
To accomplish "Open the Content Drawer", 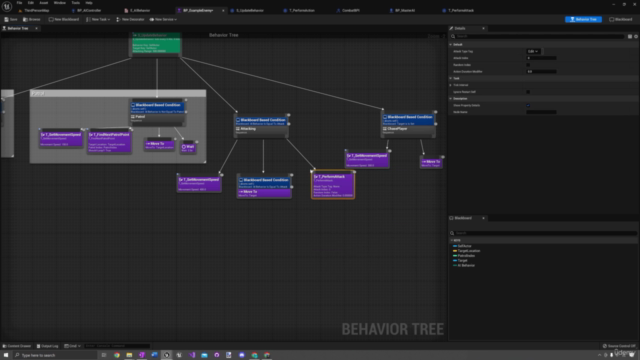I will pos(17,346).
